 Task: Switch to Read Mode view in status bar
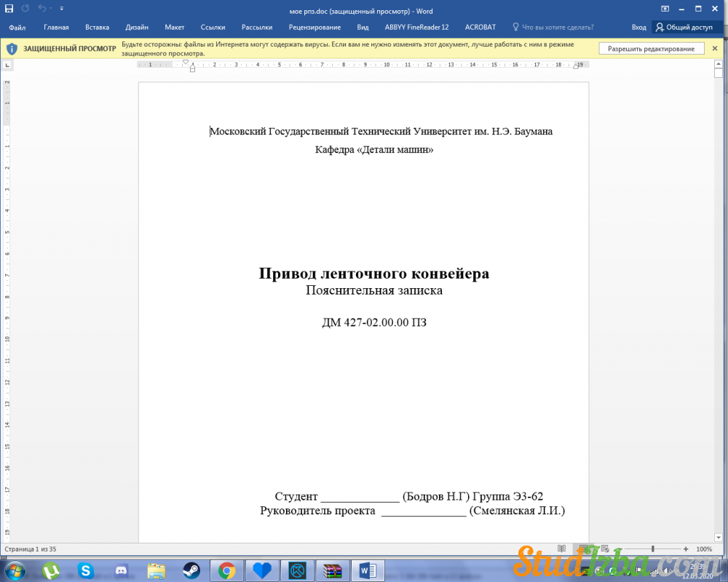click(561, 549)
